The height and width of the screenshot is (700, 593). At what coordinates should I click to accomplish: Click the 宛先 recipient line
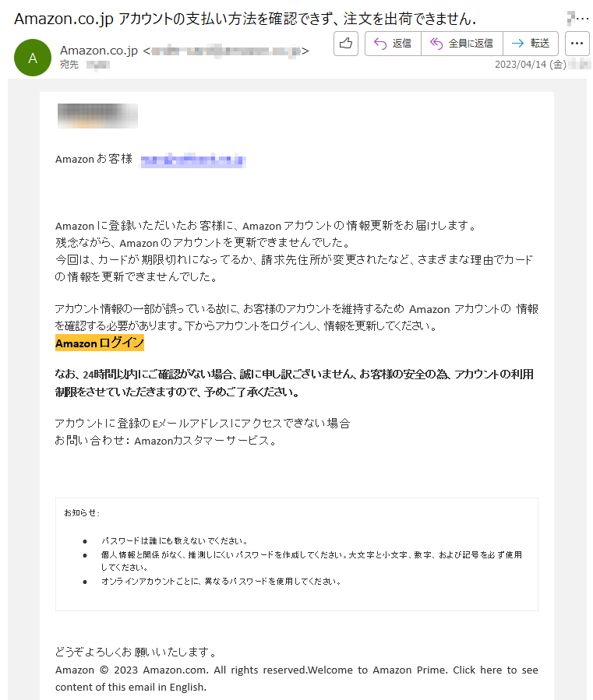84,65
